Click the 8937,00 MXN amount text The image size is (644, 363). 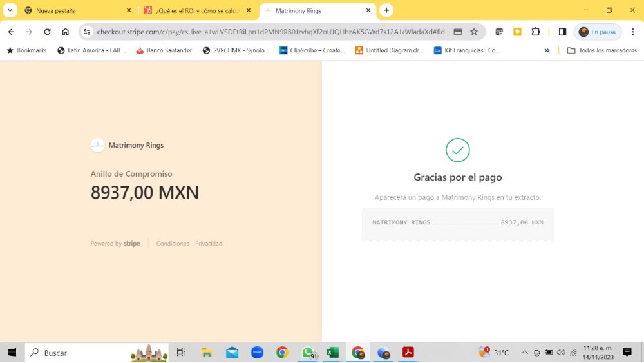click(x=144, y=192)
